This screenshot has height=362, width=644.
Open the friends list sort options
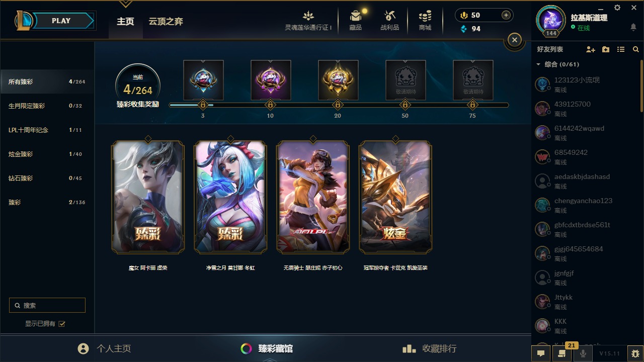(x=621, y=49)
